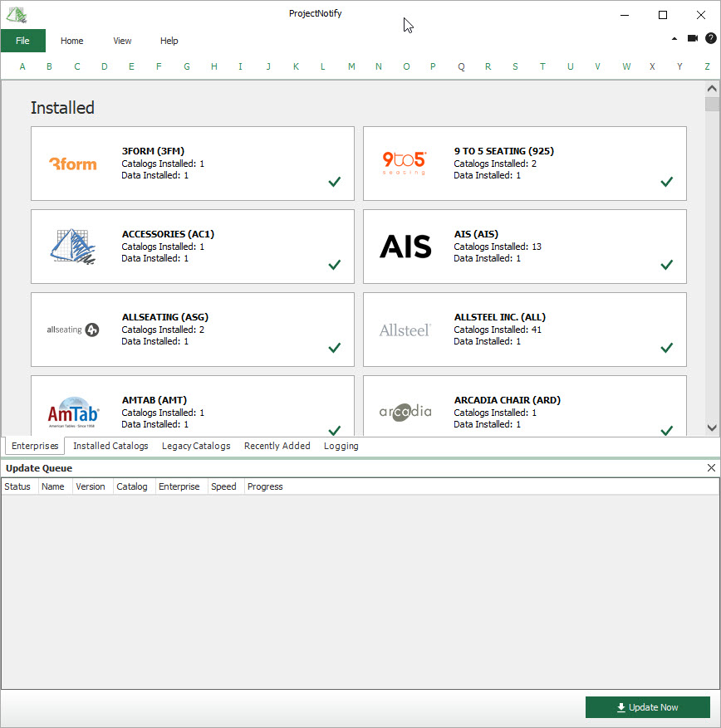The height and width of the screenshot is (728, 721).
Task: Minimize the ProjectNotify window
Action: tap(625, 15)
